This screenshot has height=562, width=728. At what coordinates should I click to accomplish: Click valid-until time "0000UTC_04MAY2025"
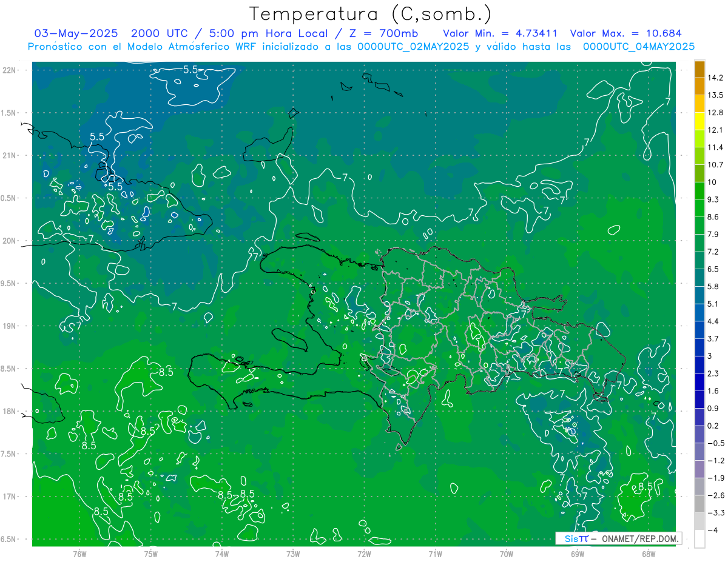(x=639, y=47)
